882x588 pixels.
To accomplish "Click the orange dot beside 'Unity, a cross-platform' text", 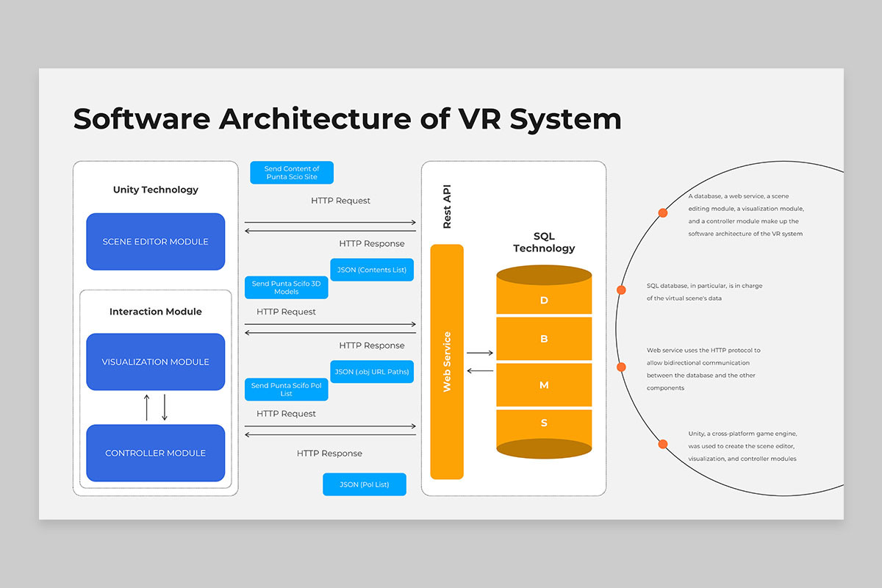I will (x=663, y=444).
